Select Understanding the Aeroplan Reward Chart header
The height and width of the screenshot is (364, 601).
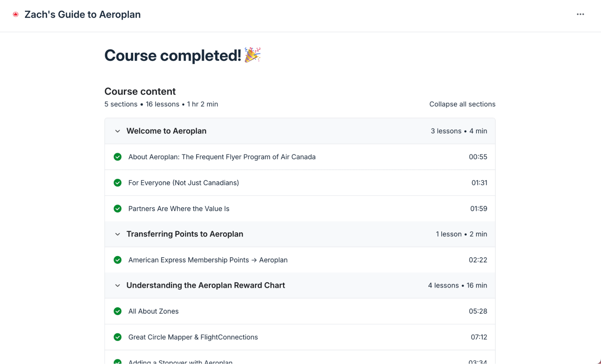pos(206,285)
